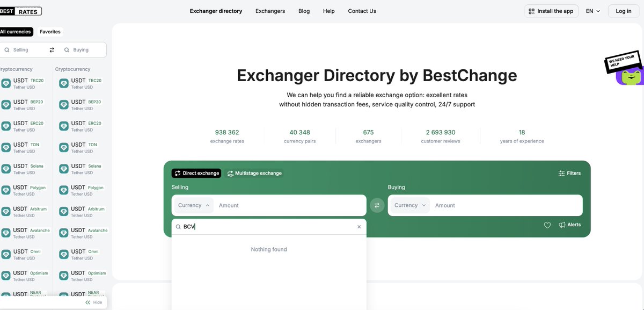644x310 pixels.
Task: Open the Filters panel
Action: [x=569, y=173]
